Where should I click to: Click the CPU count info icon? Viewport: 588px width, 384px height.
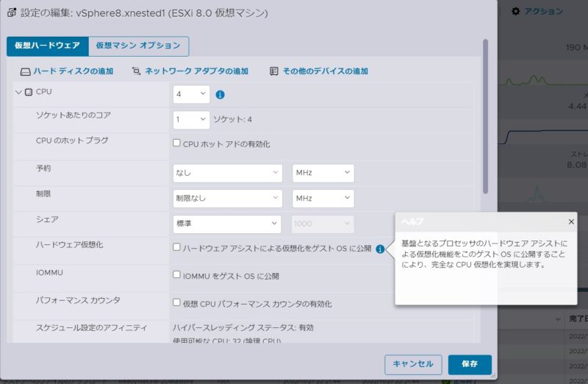click(220, 95)
